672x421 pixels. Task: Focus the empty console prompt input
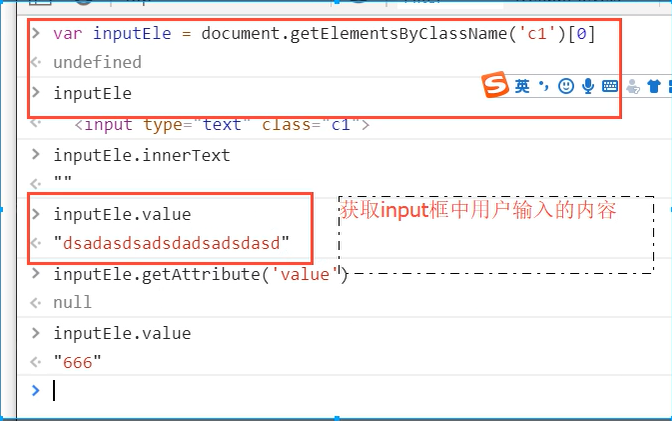point(300,390)
